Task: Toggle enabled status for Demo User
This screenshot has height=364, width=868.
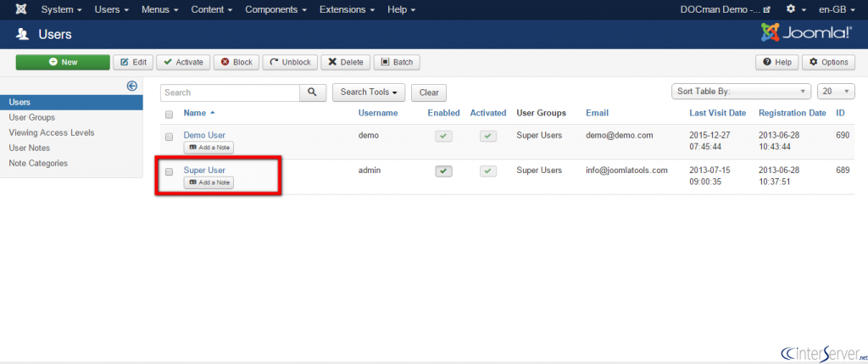Action: pyautogui.click(x=443, y=135)
